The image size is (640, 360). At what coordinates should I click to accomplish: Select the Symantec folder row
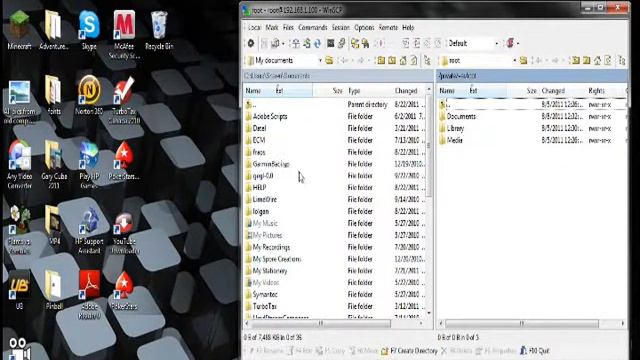(335, 294)
